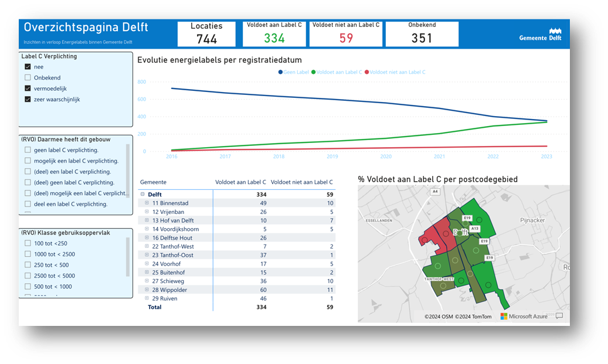Screen dimensions: 608x364
Task: Enable the 'Onbekend' checkbox
Action: (x=28, y=78)
